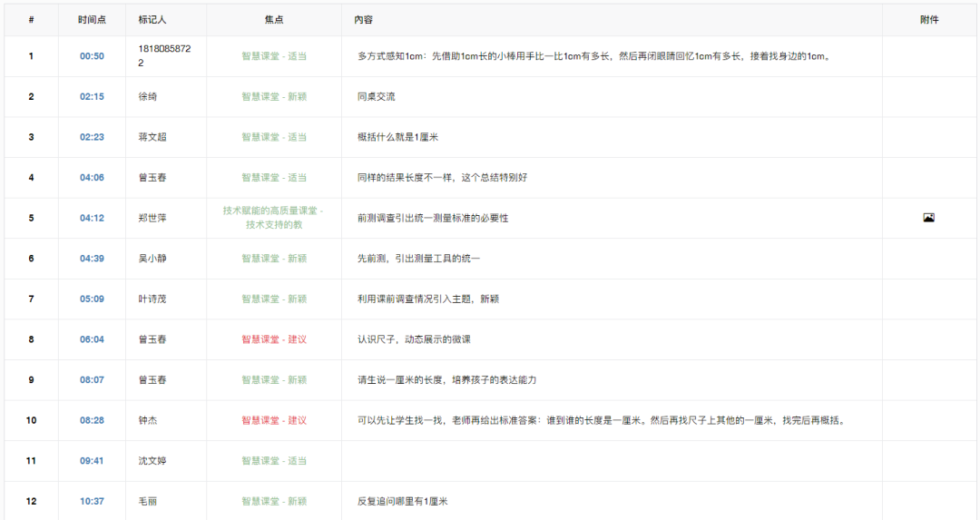The image size is (980, 520).
Task: Click the 08:28 time link
Action: [92, 420]
